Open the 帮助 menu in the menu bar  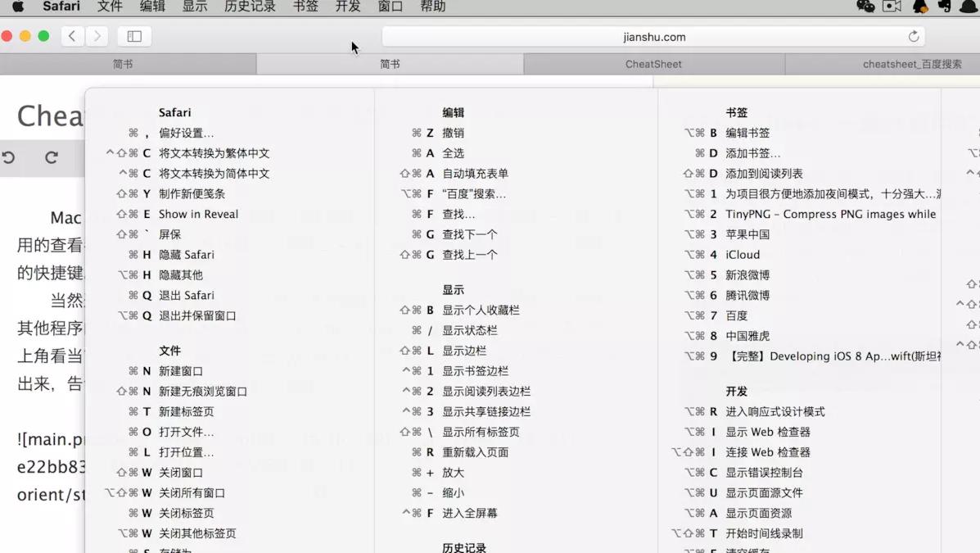coord(433,7)
